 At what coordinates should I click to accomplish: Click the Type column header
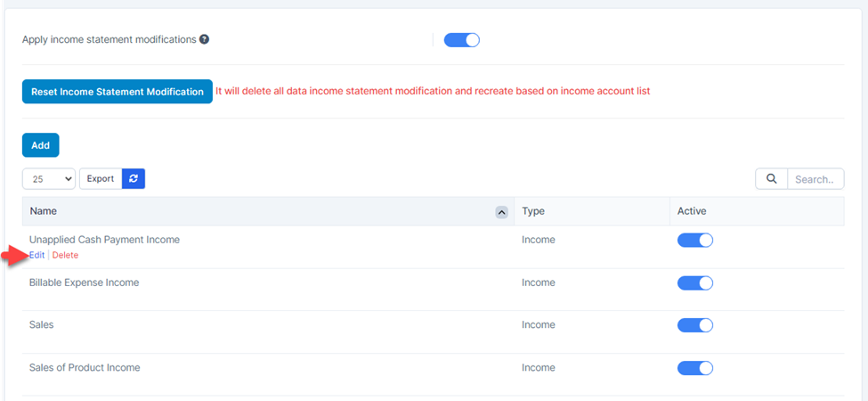coord(533,211)
